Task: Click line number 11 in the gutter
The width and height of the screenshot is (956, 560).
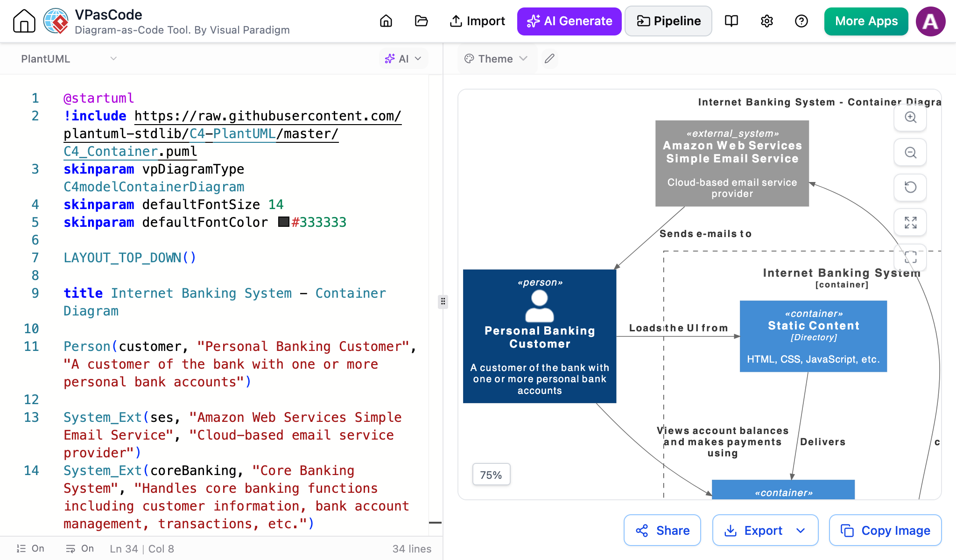Action: (x=31, y=346)
